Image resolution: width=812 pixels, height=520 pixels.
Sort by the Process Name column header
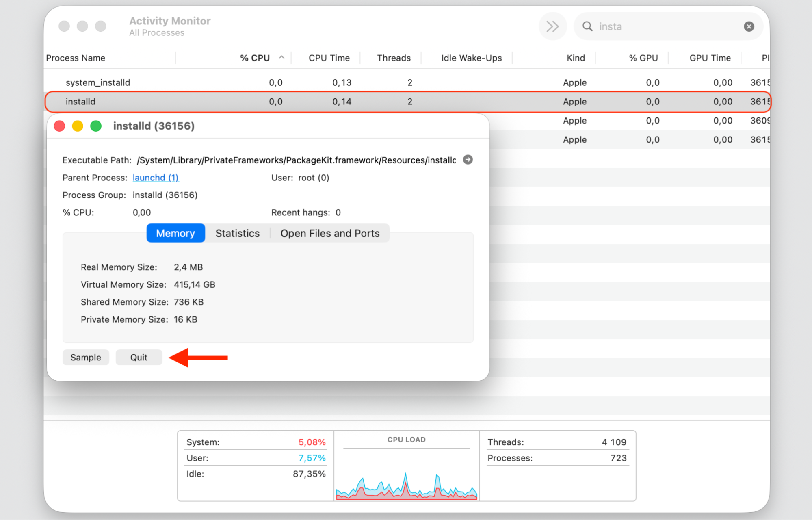coord(76,58)
